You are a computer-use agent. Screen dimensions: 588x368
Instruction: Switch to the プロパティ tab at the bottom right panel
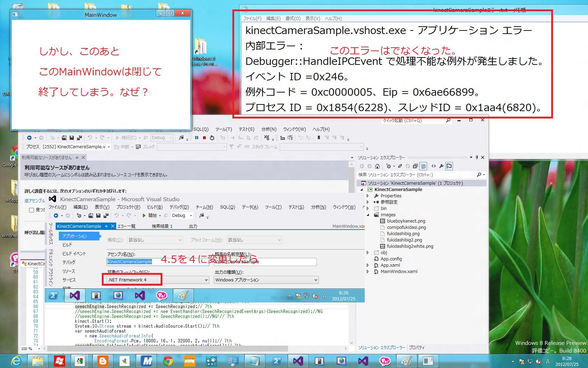[x=416, y=348]
